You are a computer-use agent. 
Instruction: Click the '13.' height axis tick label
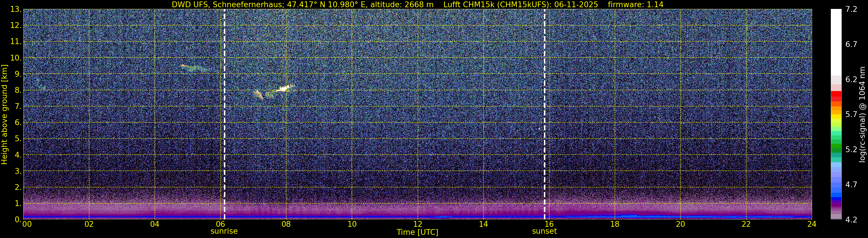[x=16, y=10]
